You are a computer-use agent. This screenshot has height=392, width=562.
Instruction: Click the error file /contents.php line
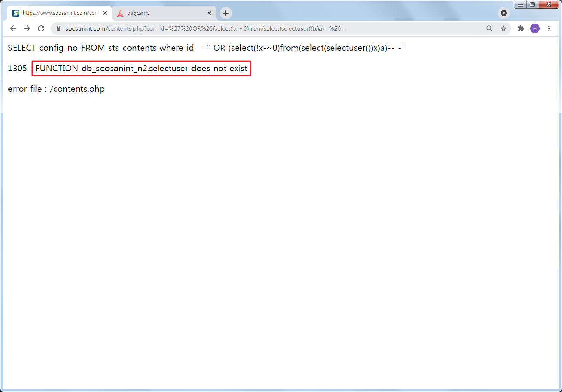(56, 89)
